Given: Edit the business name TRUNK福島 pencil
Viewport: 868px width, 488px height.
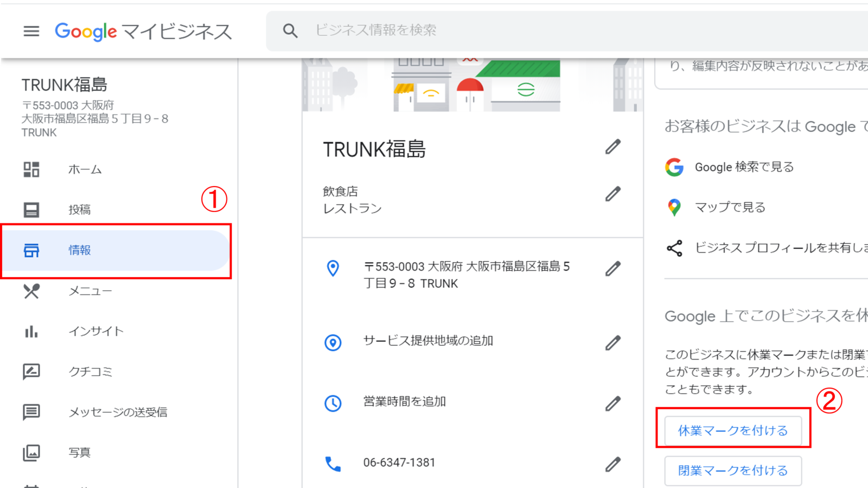Looking at the screenshot, I should tap(613, 147).
